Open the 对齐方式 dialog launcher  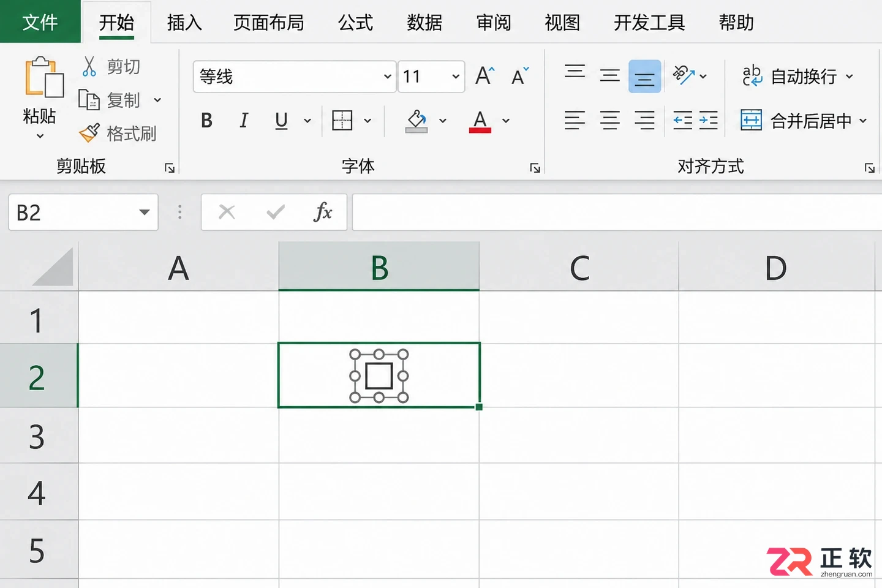[869, 168]
